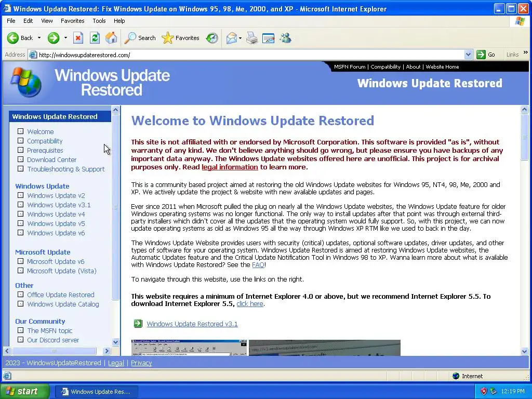Refresh the page with the Refresh icon
This screenshot has height=399, width=532.
[95, 38]
